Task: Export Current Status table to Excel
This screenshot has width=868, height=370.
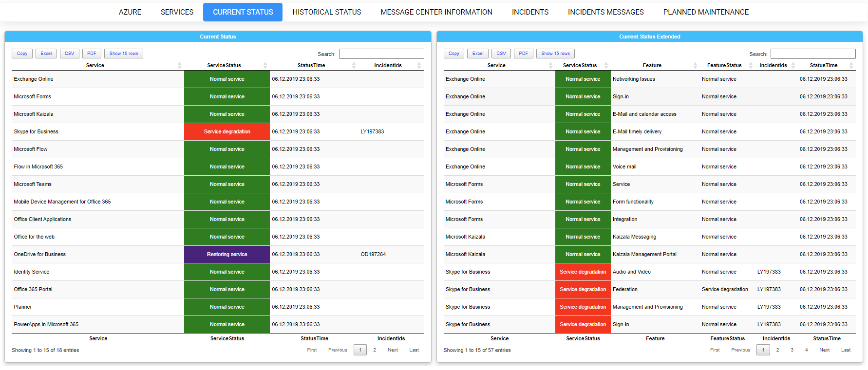Action: pyautogui.click(x=46, y=54)
